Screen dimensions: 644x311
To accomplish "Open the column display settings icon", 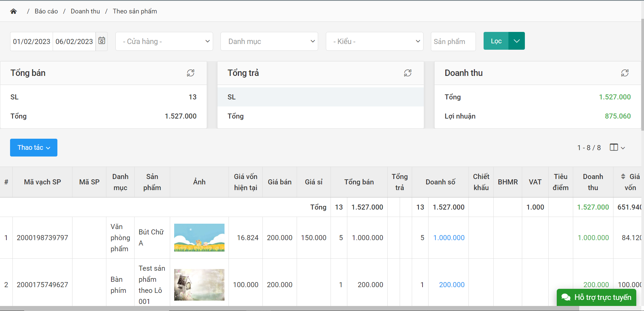I will (x=617, y=147).
